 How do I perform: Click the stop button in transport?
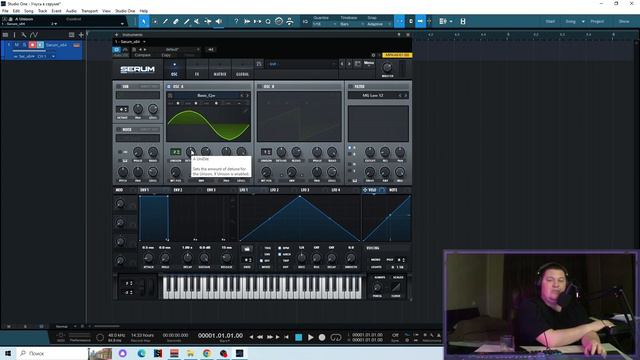pyautogui.click(x=299, y=337)
